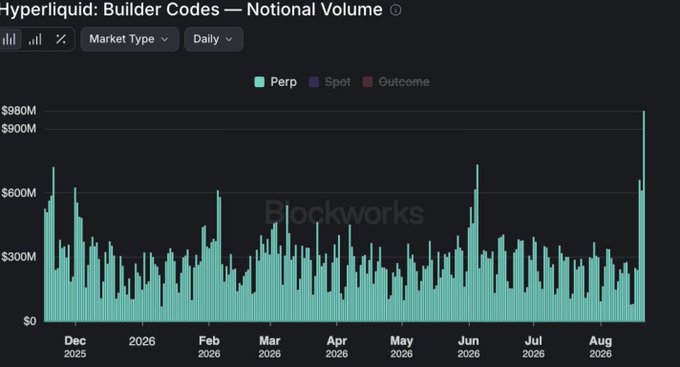Click the $980M axis label
The height and width of the screenshot is (367, 680).
[x=19, y=111]
